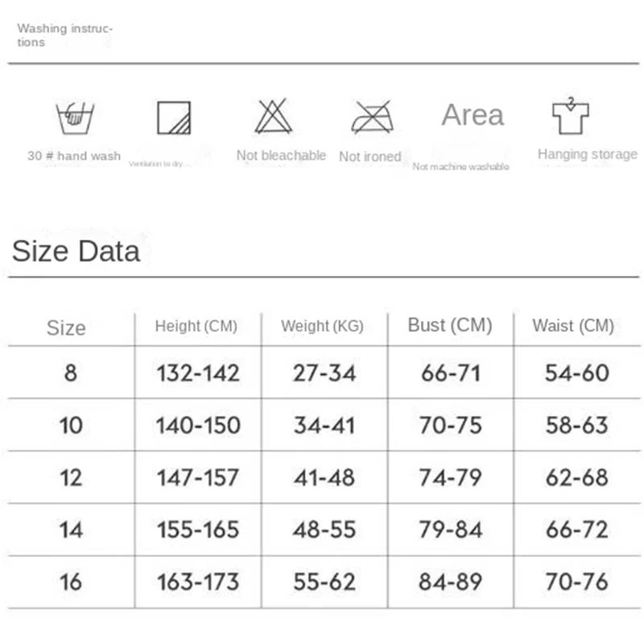The height and width of the screenshot is (644, 644).
Task: Select the Height (CM) column header
Action: [196, 326]
